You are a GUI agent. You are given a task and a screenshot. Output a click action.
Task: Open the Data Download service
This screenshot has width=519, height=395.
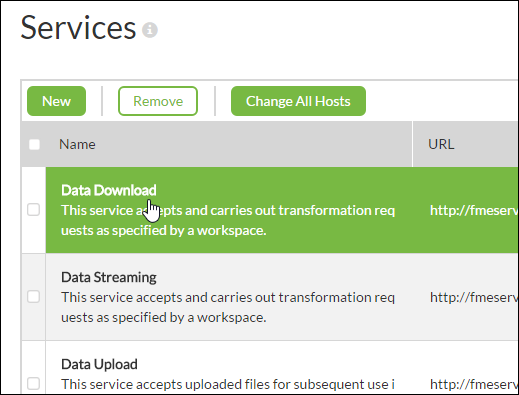109,190
